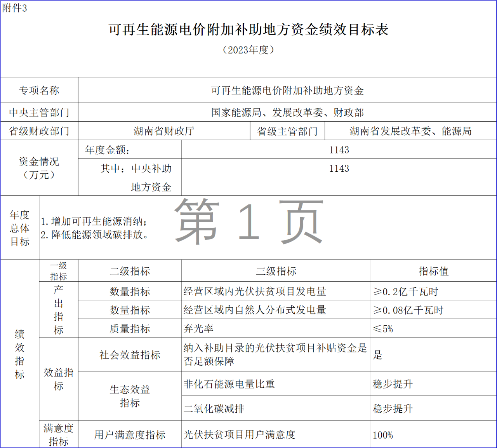Select the '二氧化碳减排' cell
Image resolution: width=497 pixels, height=448 pixels.
coord(276,408)
